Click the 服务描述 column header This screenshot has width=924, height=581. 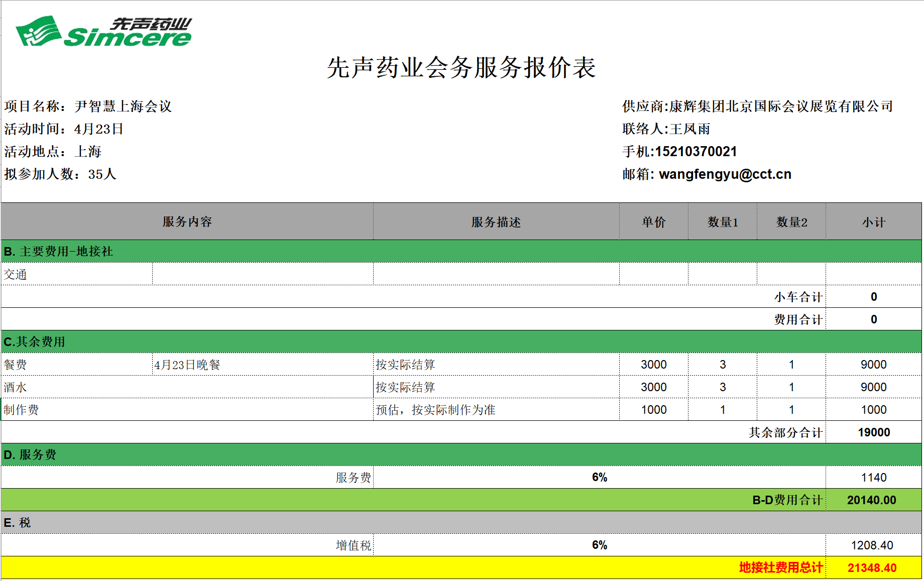496,222
